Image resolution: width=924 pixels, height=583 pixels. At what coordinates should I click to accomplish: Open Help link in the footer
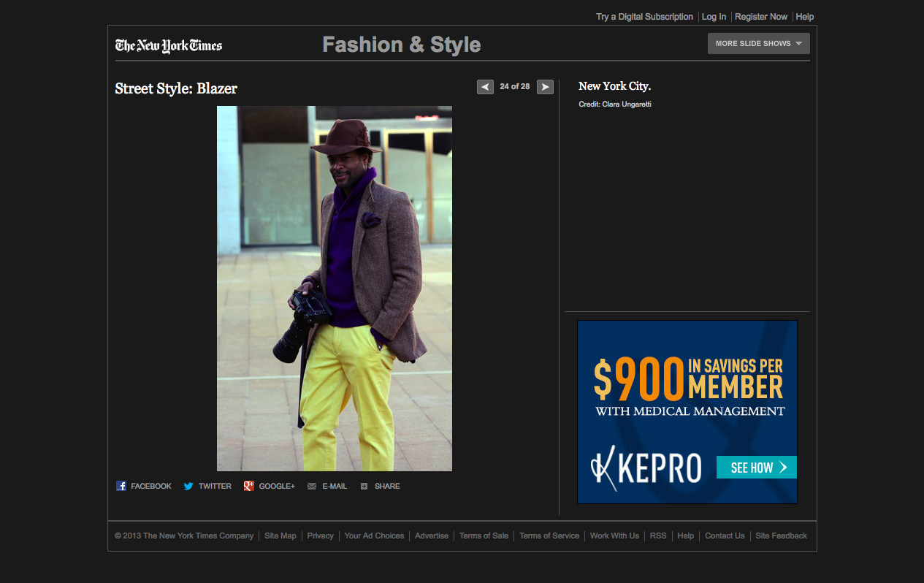(x=685, y=536)
